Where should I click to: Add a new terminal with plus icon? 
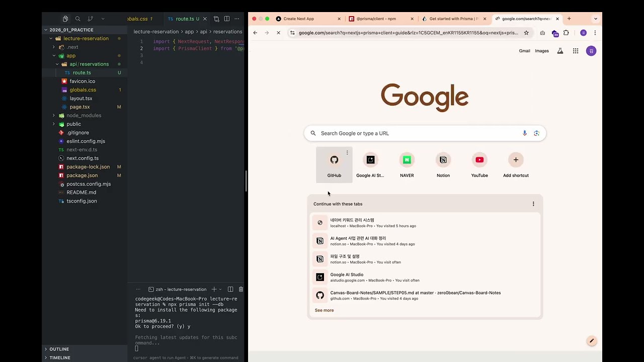coord(214,289)
